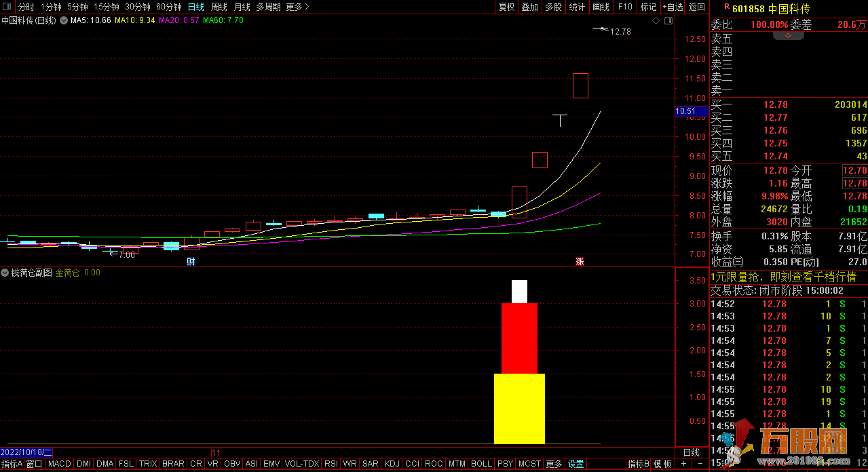Select the 1分钟 period

click(51, 7)
